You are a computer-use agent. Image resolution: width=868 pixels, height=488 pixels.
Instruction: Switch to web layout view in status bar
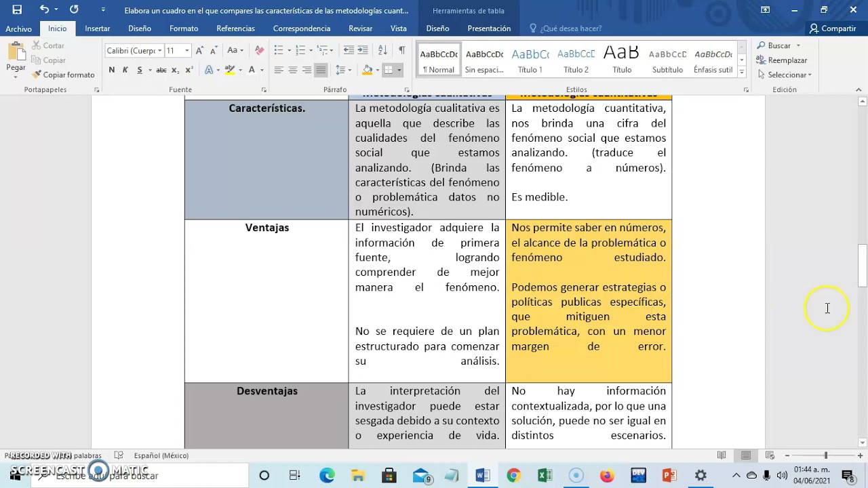click(x=770, y=455)
